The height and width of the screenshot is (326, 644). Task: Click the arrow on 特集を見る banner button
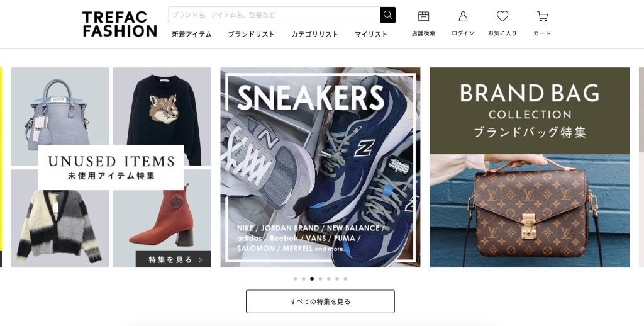201,260
